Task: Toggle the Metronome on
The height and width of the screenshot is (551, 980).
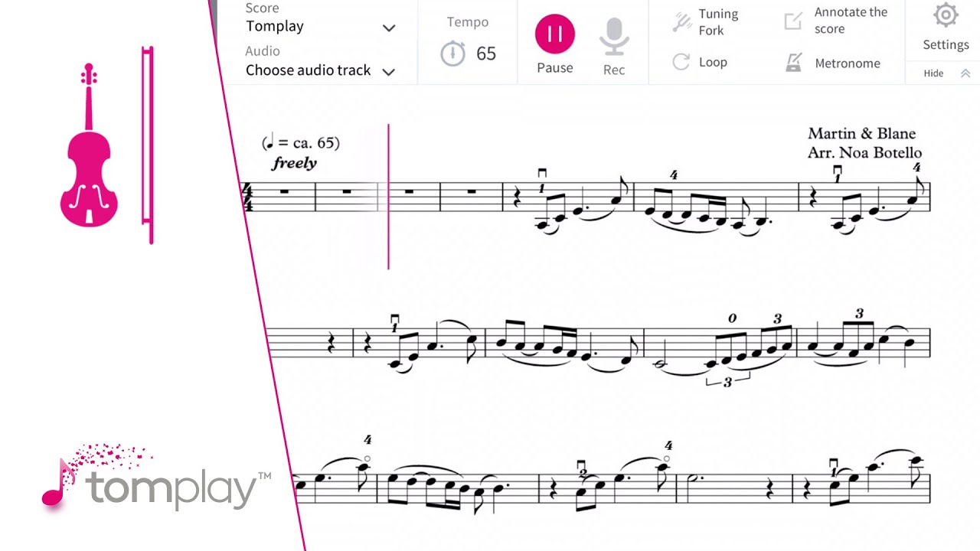Action: (x=794, y=63)
